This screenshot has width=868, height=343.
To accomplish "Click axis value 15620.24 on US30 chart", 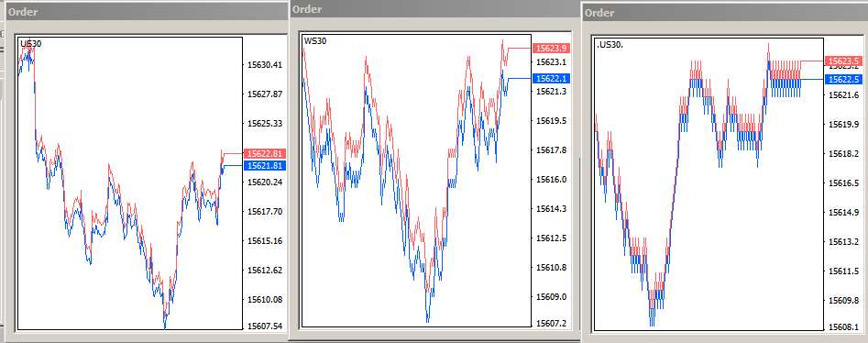I will [265, 182].
